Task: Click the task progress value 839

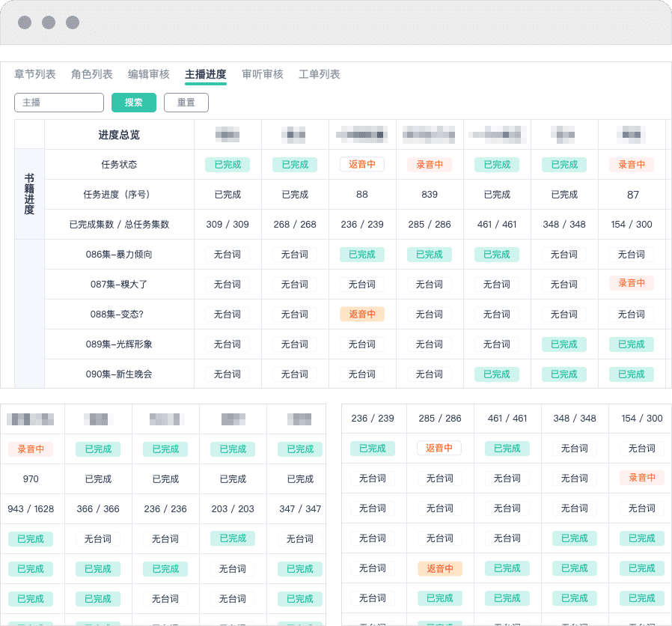Action: point(430,195)
